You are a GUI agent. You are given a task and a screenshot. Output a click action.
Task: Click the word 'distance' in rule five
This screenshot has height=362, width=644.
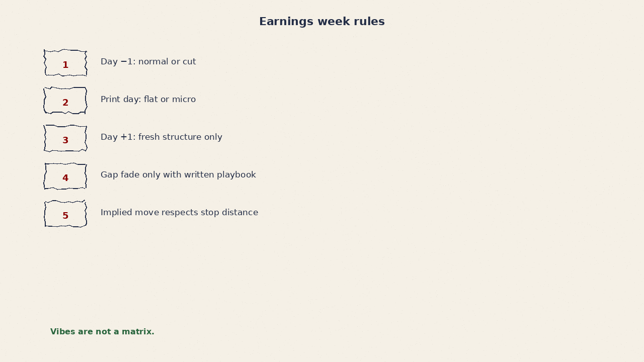[x=239, y=213]
